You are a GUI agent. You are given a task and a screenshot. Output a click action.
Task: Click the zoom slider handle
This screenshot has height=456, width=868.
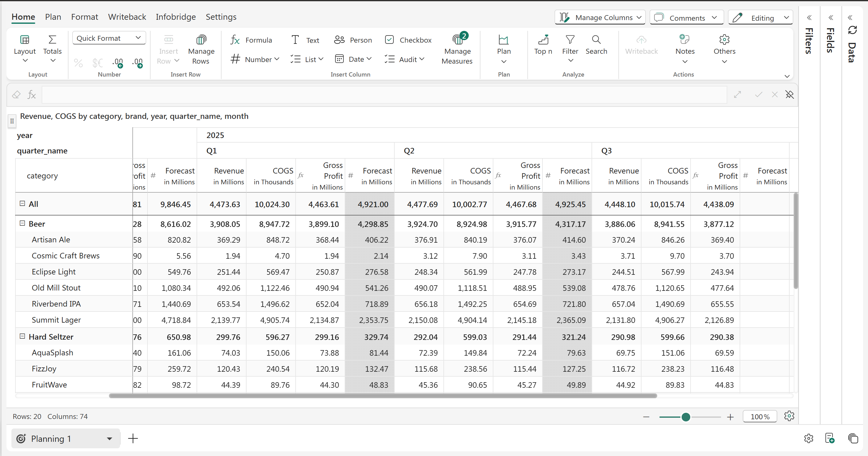tap(686, 417)
